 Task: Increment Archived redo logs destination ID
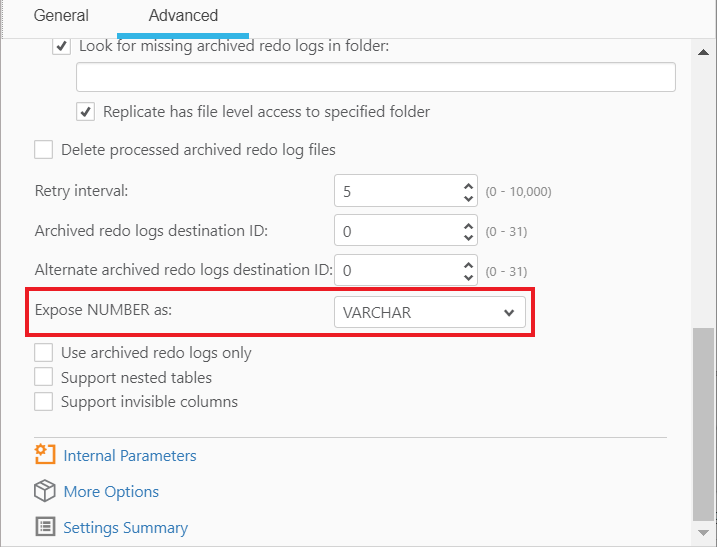(x=470, y=225)
